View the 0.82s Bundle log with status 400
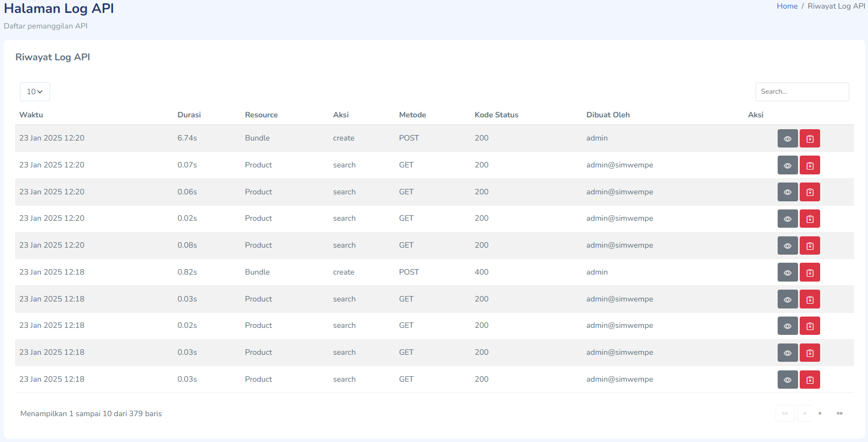Screen dimensions: 868x442 tap(787, 272)
